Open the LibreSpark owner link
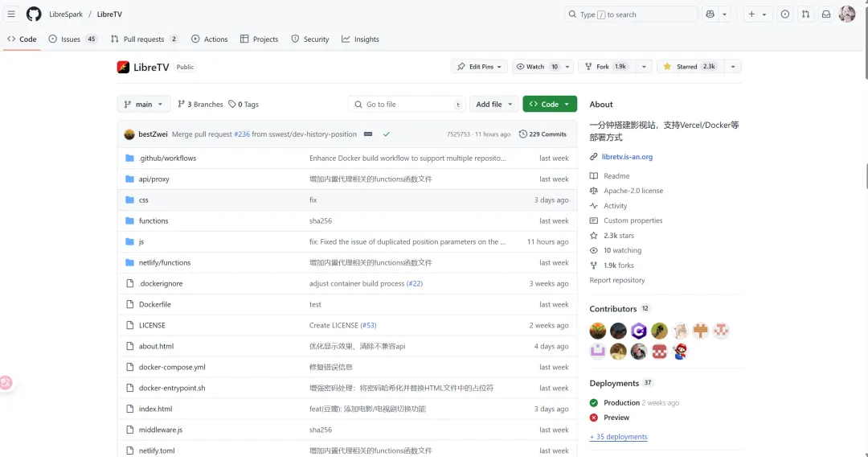Viewport: 868px width, 457px height. pyautogui.click(x=66, y=14)
